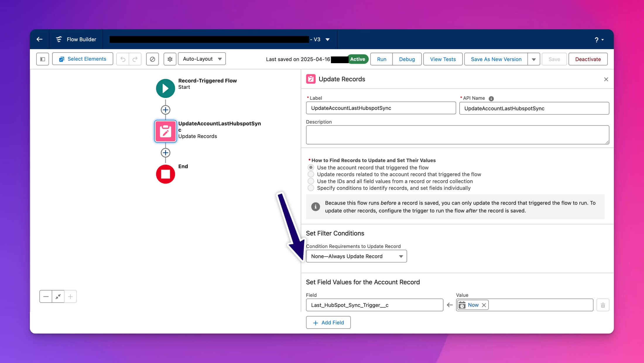Click the green Start play icon
This screenshot has height=363, width=644.
165,88
